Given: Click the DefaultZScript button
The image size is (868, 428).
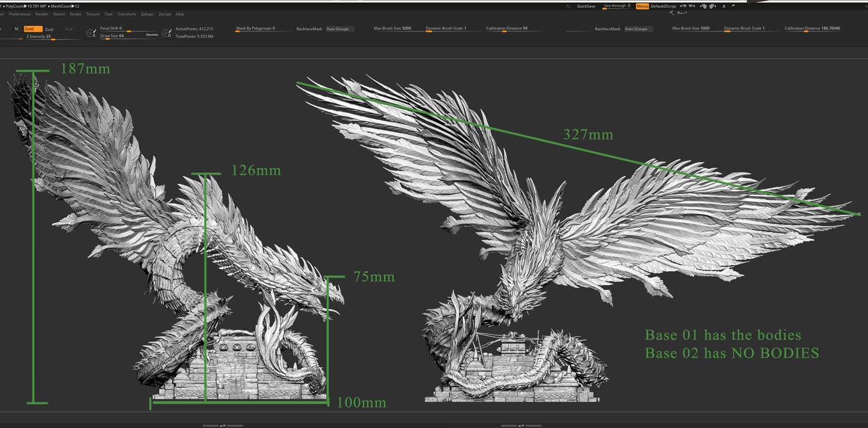Looking at the screenshot, I should (x=663, y=6).
